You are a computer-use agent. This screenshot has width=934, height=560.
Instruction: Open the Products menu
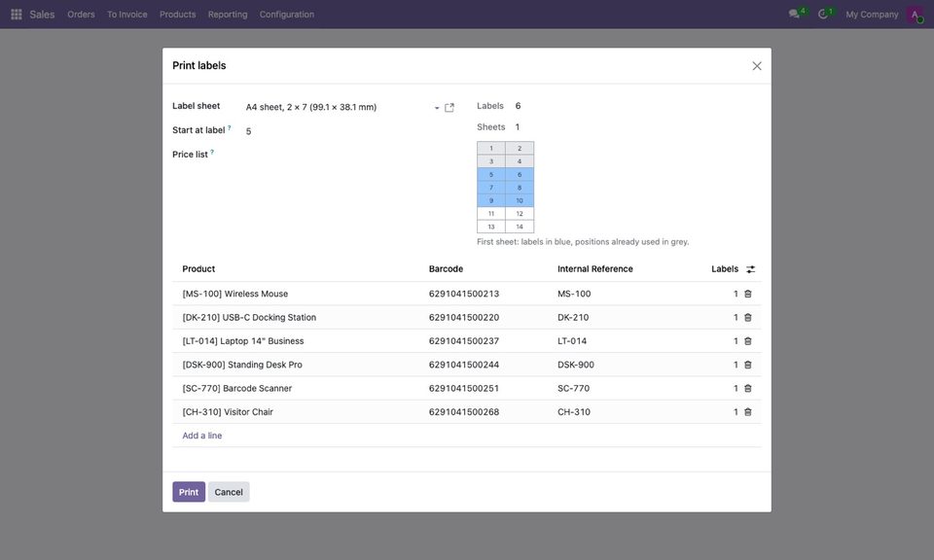[x=177, y=15]
